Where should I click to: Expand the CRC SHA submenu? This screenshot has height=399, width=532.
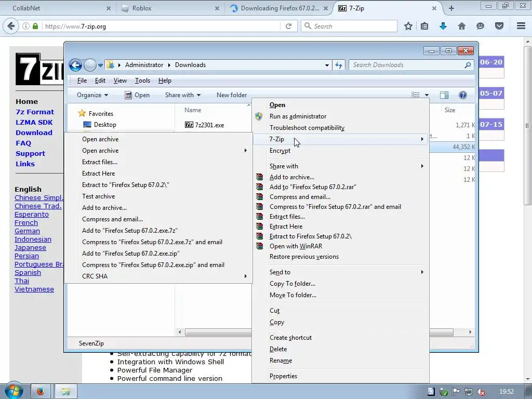click(x=245, y=276)
